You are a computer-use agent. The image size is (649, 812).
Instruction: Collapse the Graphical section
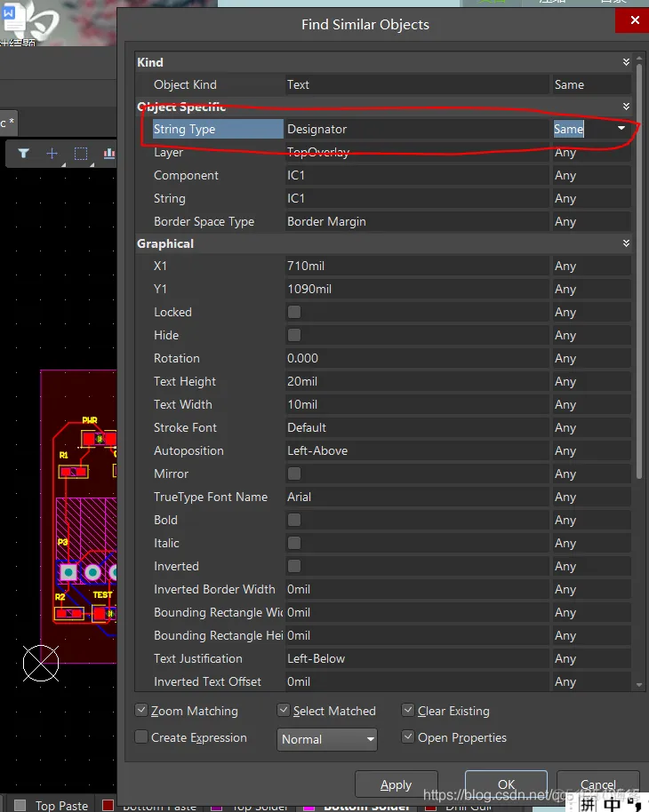[626, 243]
